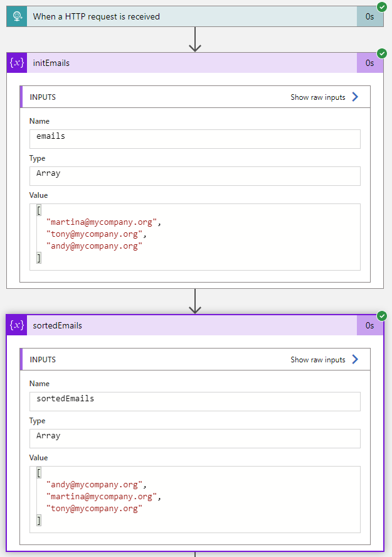Collapse the initEmails action header
Viewport: 392px width, 557px height.
tap(188, 63)
